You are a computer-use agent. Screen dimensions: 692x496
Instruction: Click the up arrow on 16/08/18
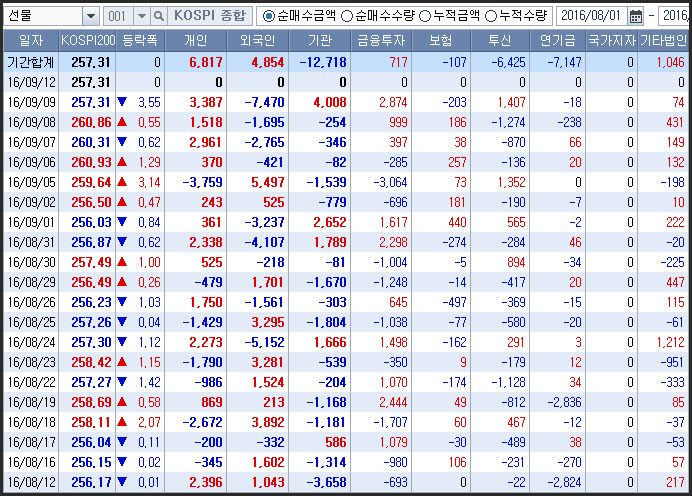[122, 422]
